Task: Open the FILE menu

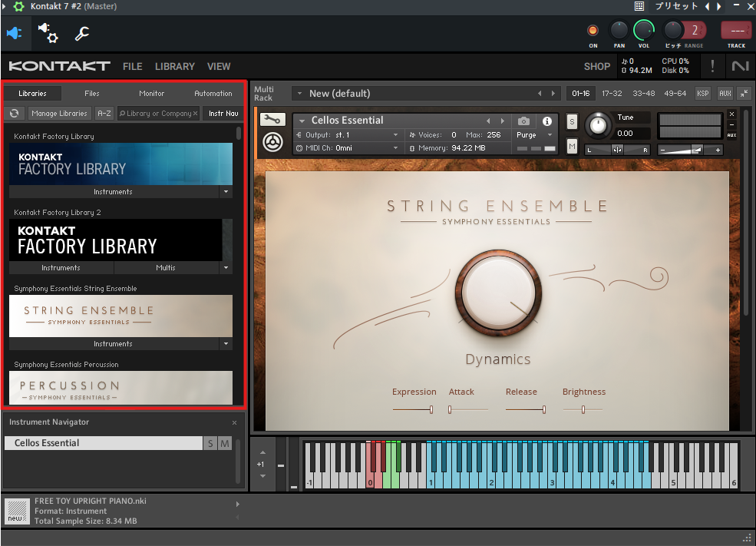Action: coord(133,67)
